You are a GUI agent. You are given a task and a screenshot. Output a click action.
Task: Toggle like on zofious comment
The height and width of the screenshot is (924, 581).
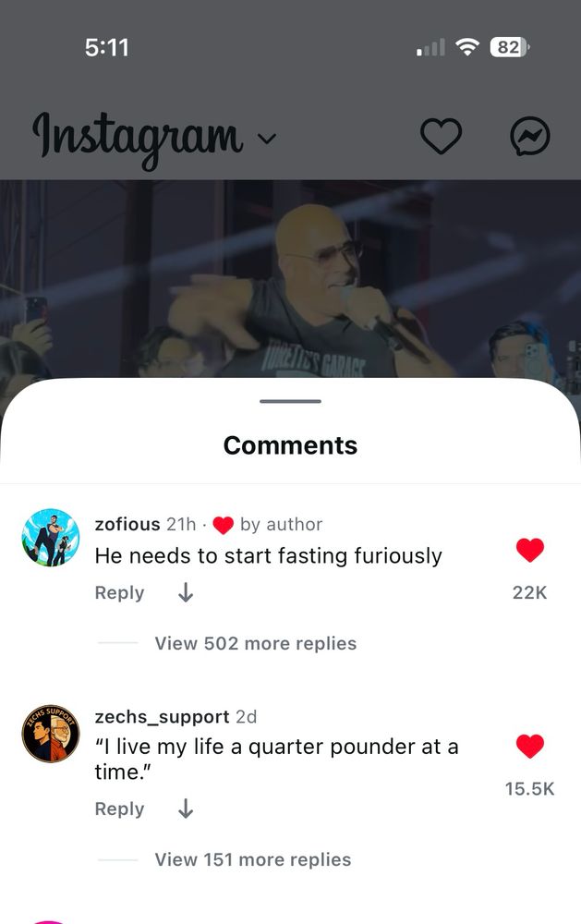click(x=530, y=550)
